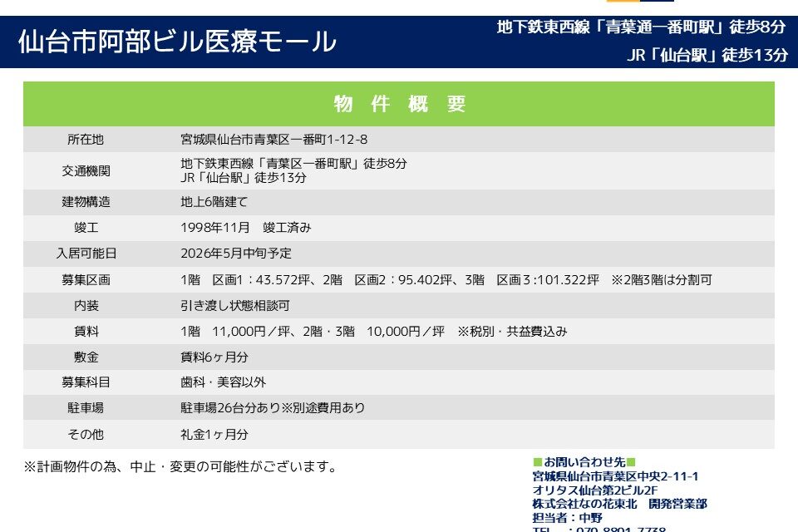Click the 募集区画 floor area details text
Viewport: 798px width, 532px height.
point(446,280)
